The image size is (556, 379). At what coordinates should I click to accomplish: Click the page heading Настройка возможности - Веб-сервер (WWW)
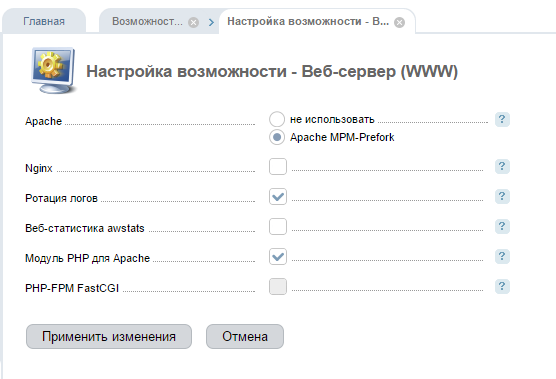[272, 71]
